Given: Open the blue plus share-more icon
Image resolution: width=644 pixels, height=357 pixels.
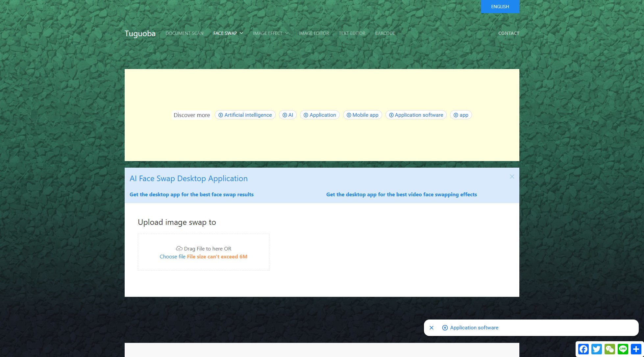Looking at the screenshot, I should point(636,349).
